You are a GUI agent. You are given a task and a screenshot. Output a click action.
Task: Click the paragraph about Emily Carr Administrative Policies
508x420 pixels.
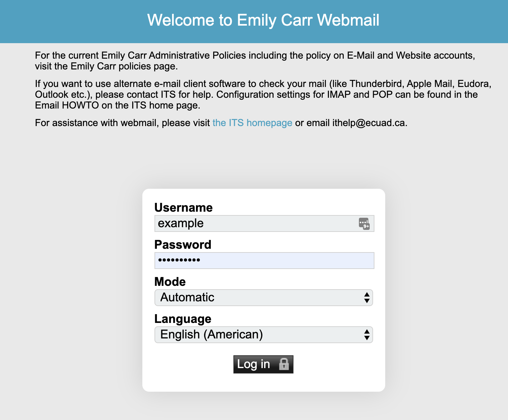(x=255, y=61)
